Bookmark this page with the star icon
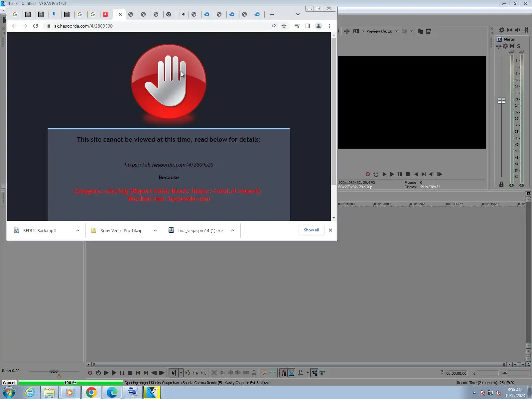This screenshot has width=532, height=399. click(x=284, y=26)
